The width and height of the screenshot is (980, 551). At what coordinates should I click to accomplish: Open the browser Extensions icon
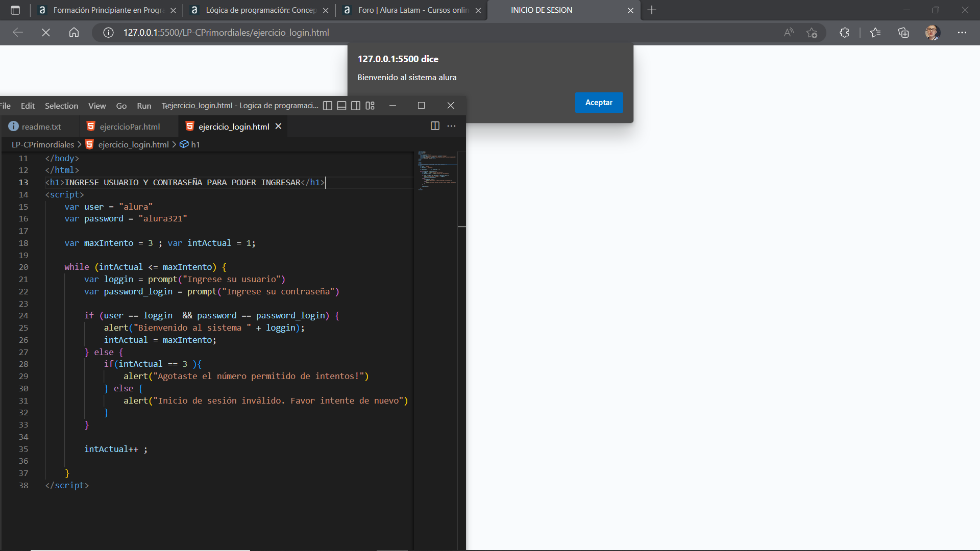pyautogui.click(x=844, y=33)
